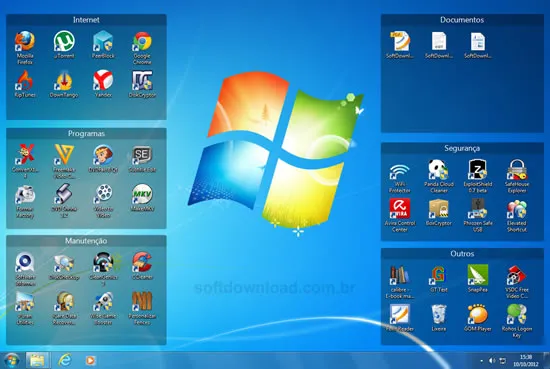Screen dimensions: 550x369
Task: Open the MakeMKV green MKV icon
Action: (x=142, y=194)
